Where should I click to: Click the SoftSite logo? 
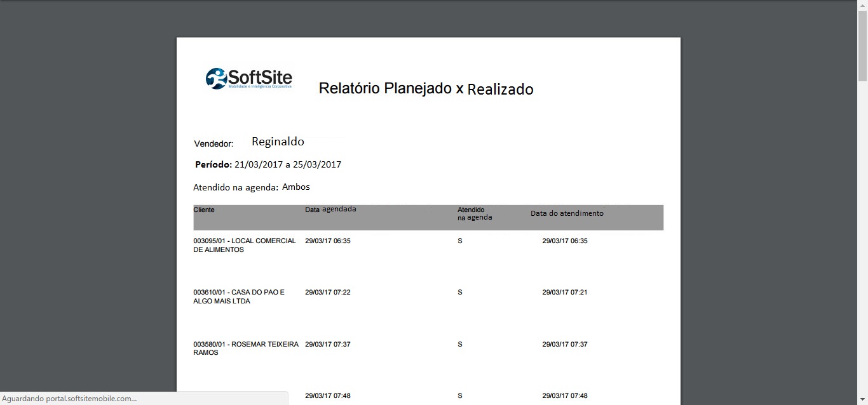coord(248,79)
